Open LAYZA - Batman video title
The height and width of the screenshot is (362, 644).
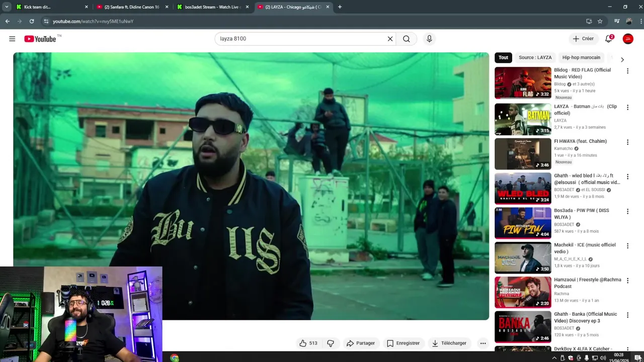point(585,110)
